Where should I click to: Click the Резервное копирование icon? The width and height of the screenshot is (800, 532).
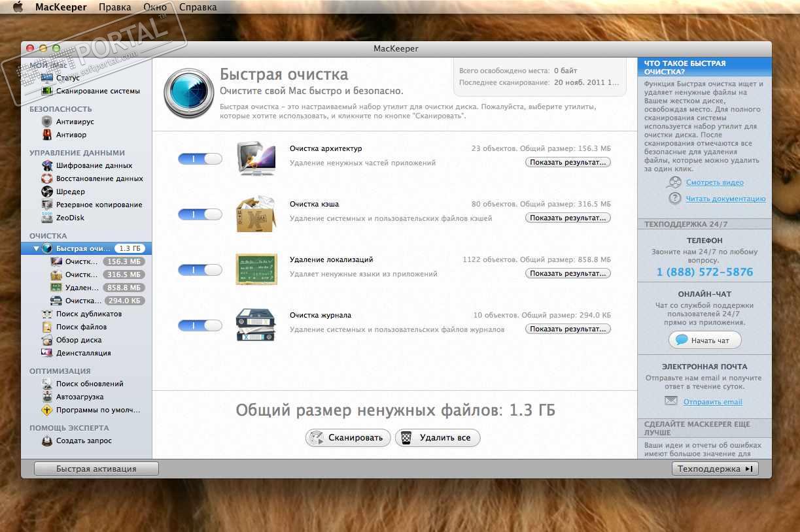[46, 205]
